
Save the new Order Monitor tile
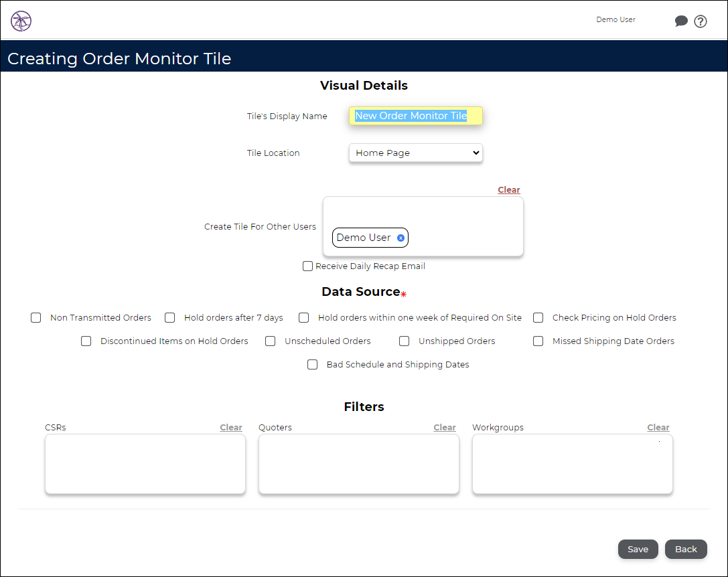638,549
